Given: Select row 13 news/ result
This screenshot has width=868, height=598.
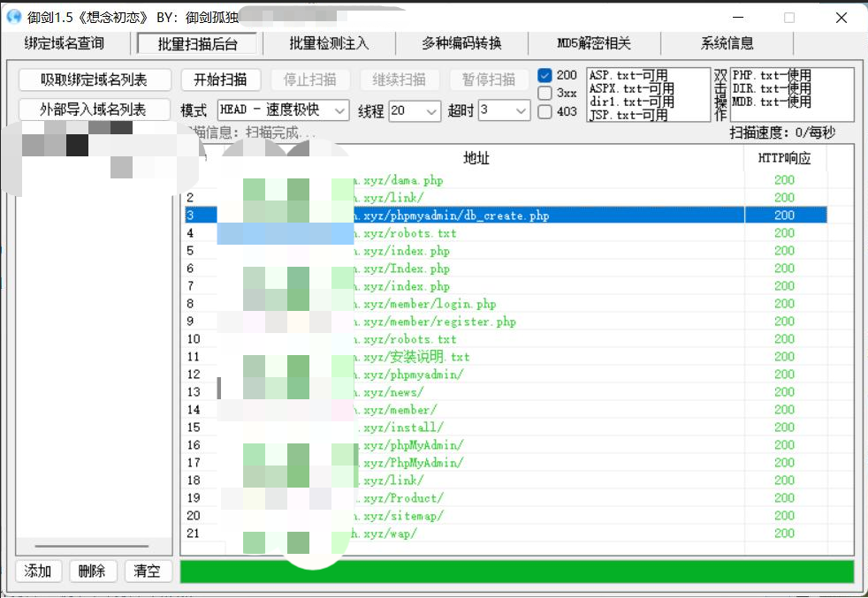Looking at the screenshot, I should point(506,392).
